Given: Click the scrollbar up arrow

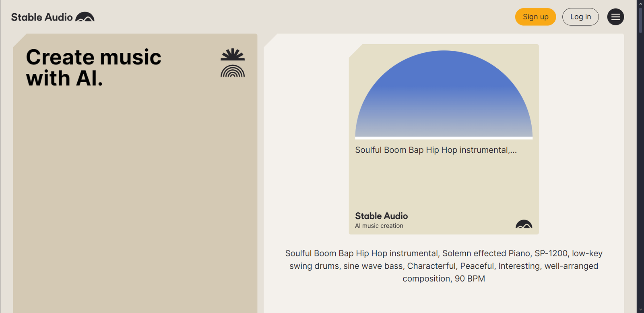Looking at the screenshot, I should (x=641, y=3).
